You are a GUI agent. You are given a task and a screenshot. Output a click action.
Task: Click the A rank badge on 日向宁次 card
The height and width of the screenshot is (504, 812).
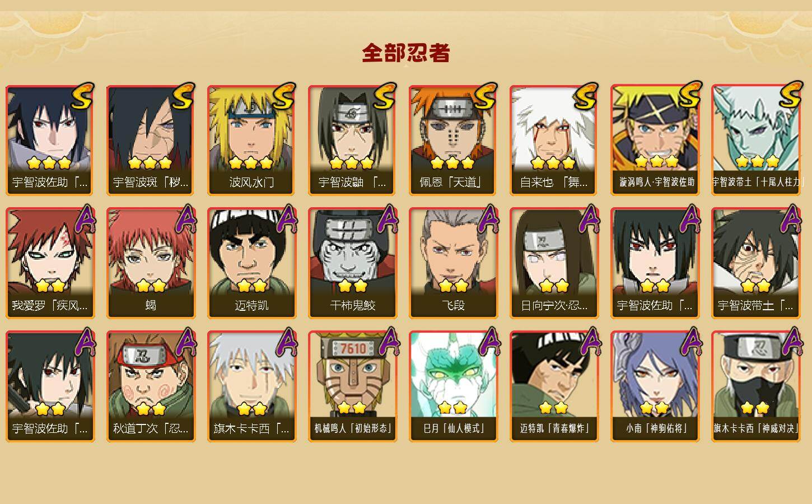point(588,218)
